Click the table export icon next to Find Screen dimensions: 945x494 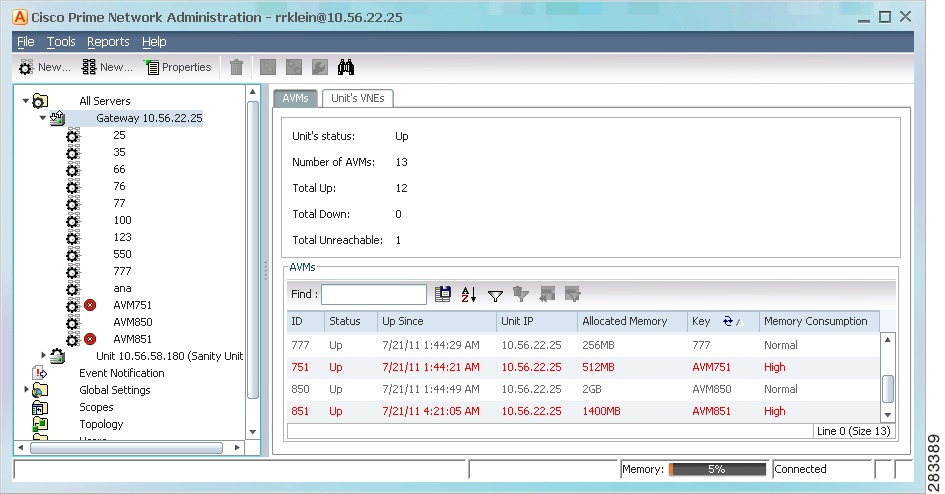point(443,294)
